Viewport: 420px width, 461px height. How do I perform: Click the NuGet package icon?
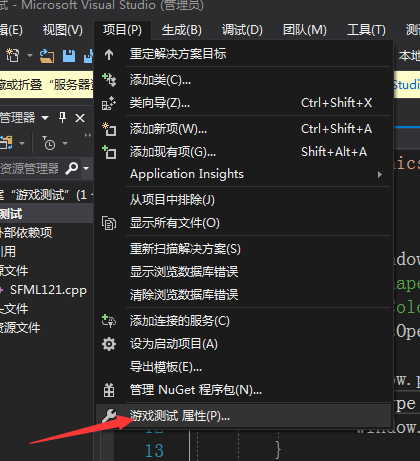tap(109, 390)
